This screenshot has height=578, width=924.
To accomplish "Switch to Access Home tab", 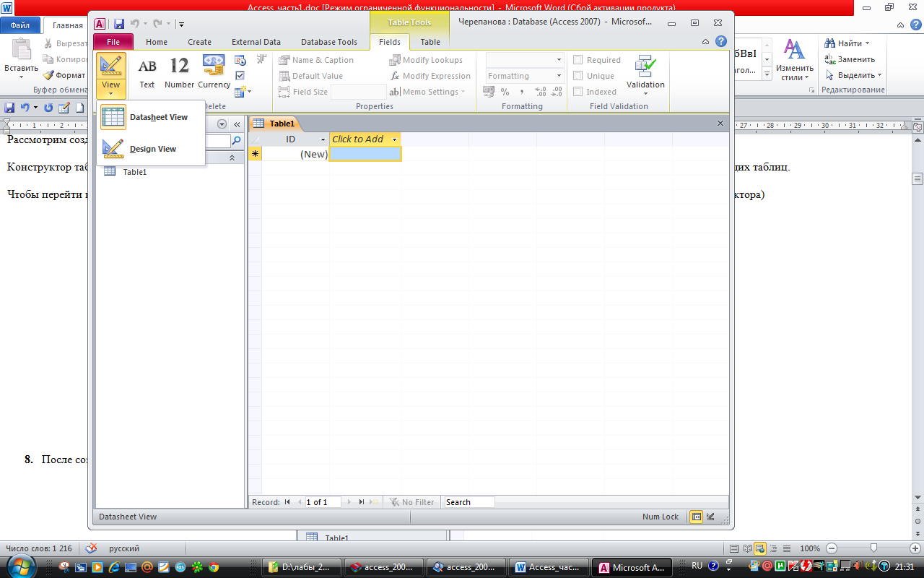I will (x=157, y=42).
